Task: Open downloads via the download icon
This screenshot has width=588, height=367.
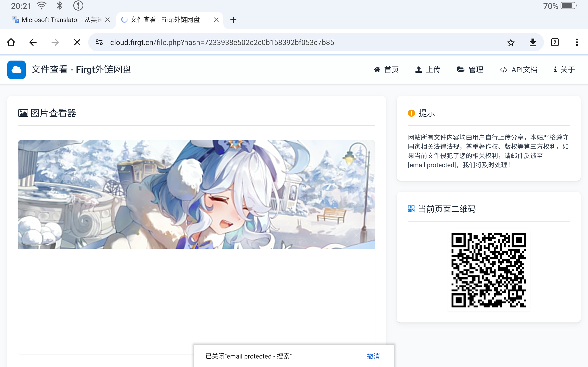Action: pos(533,42)
